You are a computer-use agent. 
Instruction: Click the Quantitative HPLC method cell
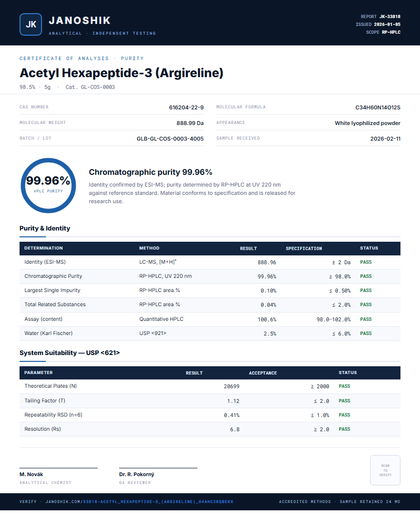(x=161, y=319)
